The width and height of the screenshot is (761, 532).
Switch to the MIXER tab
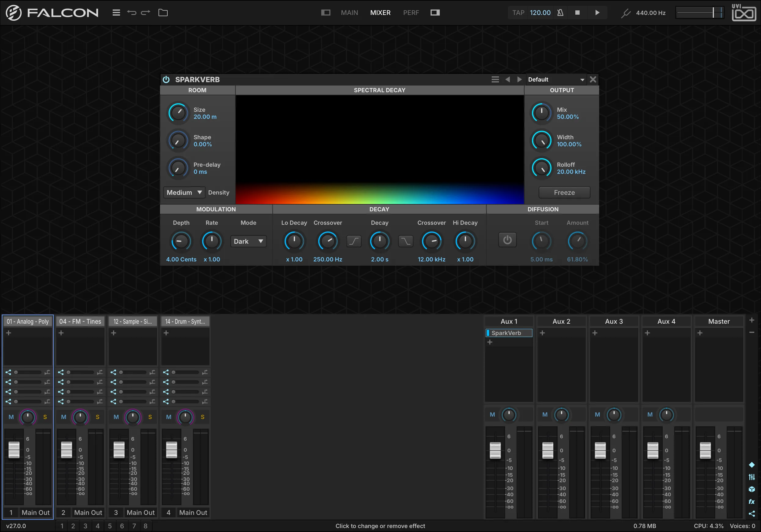[x=380, y=13]
